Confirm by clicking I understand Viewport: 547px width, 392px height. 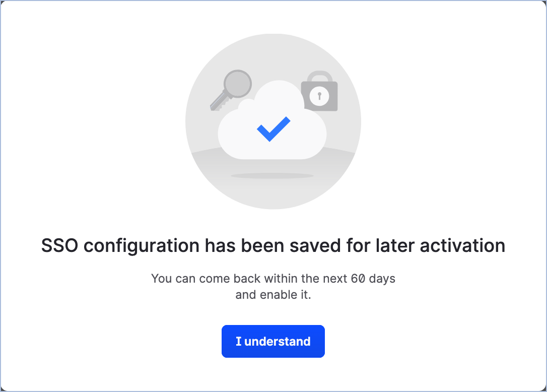tap(273, 341)
